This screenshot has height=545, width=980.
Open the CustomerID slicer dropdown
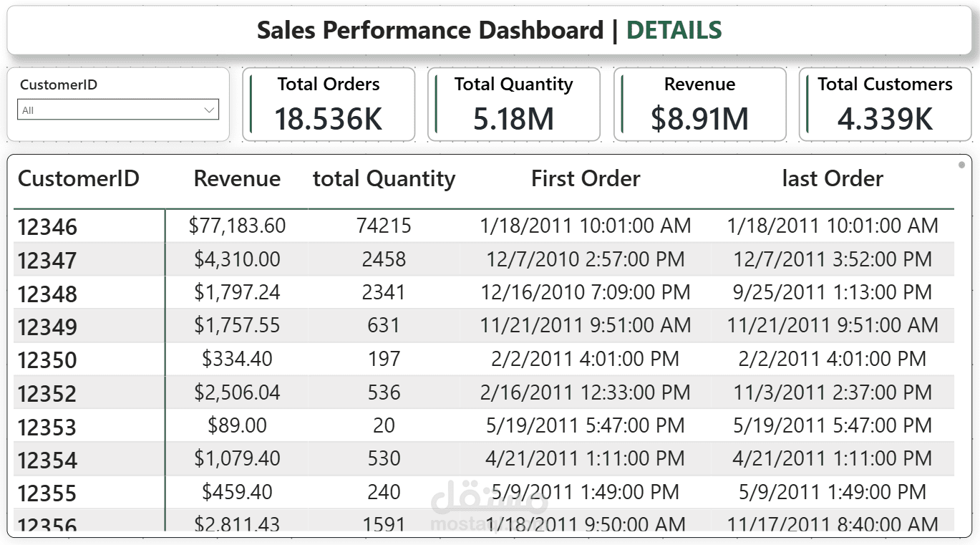click(117, 110)
